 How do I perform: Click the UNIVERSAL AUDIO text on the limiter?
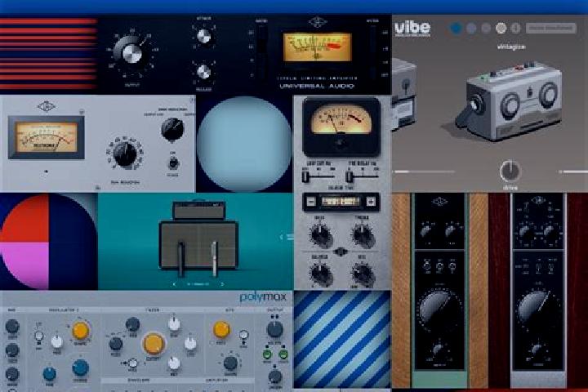[x=317, y=86]
